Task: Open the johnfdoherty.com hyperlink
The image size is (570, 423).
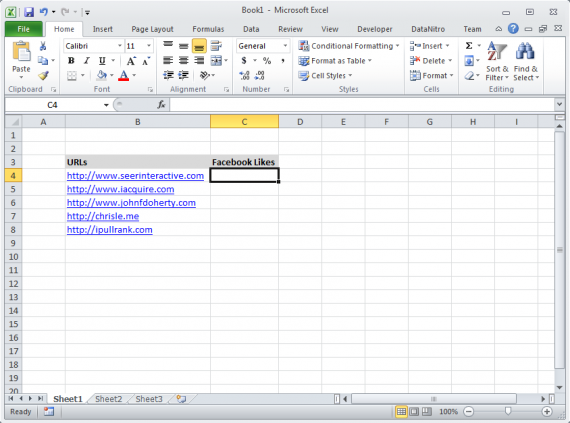Action: (x=131, y=203)
